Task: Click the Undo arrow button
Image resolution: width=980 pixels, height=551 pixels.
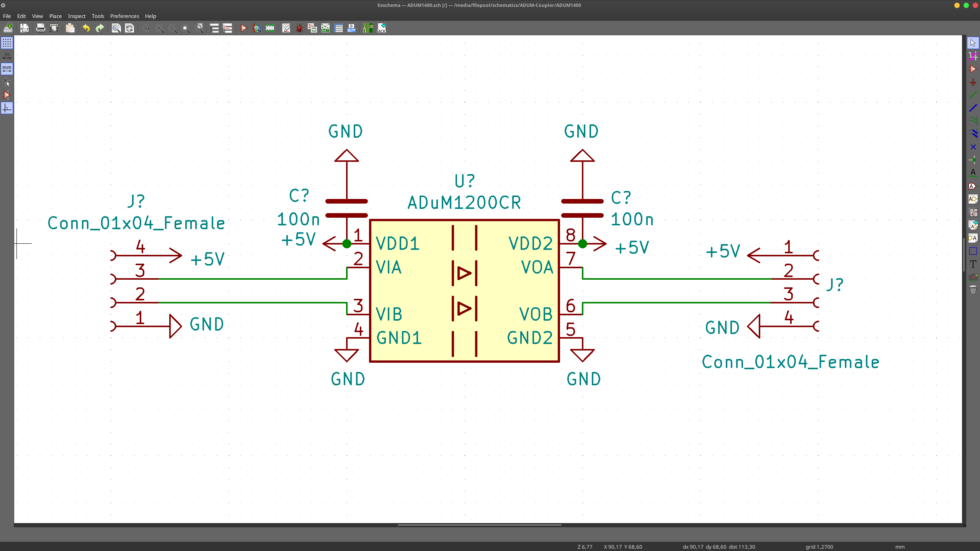Action: [x=87, y=28]
